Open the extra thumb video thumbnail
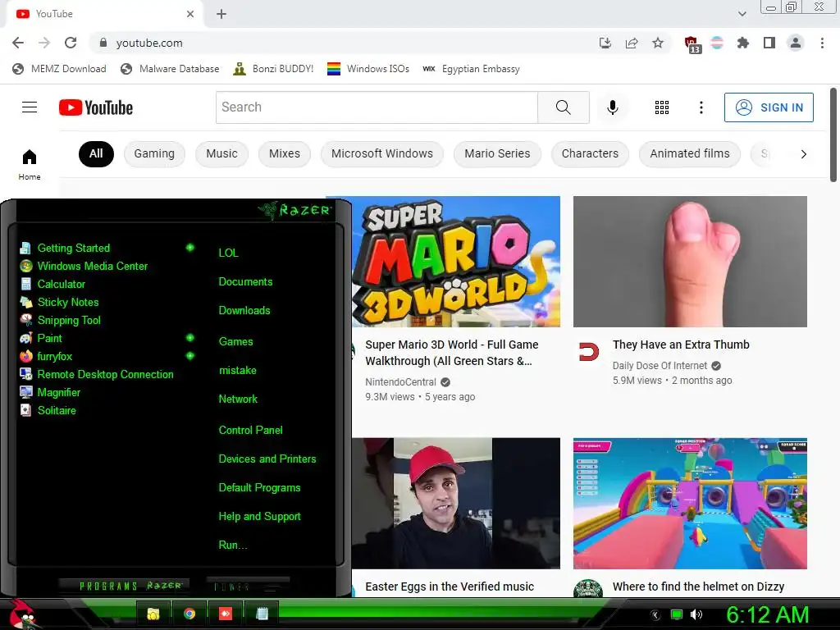Image resolution: width=840 pixels, height=630 pixels. [690, 262]
